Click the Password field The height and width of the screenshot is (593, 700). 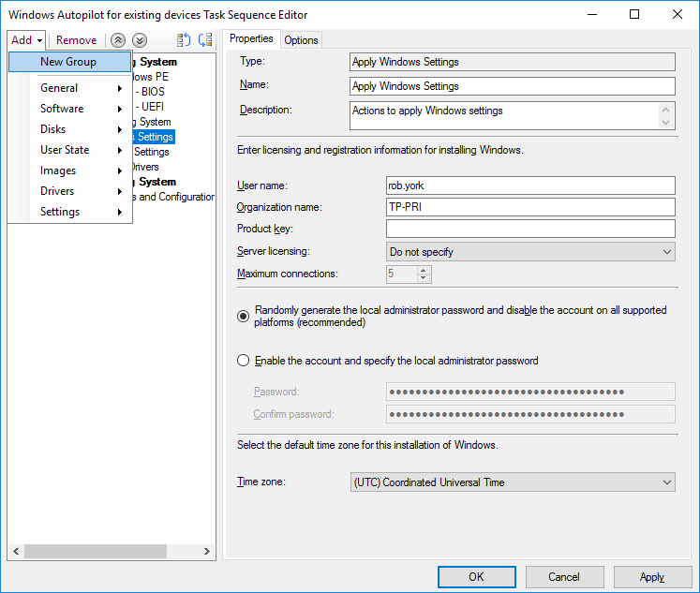tap(530, 392)
